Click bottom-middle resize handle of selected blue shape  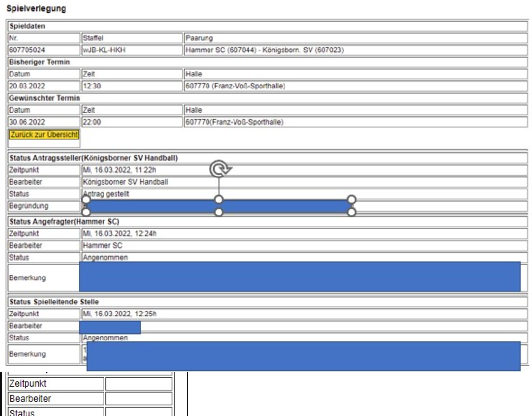click(219, 212)
